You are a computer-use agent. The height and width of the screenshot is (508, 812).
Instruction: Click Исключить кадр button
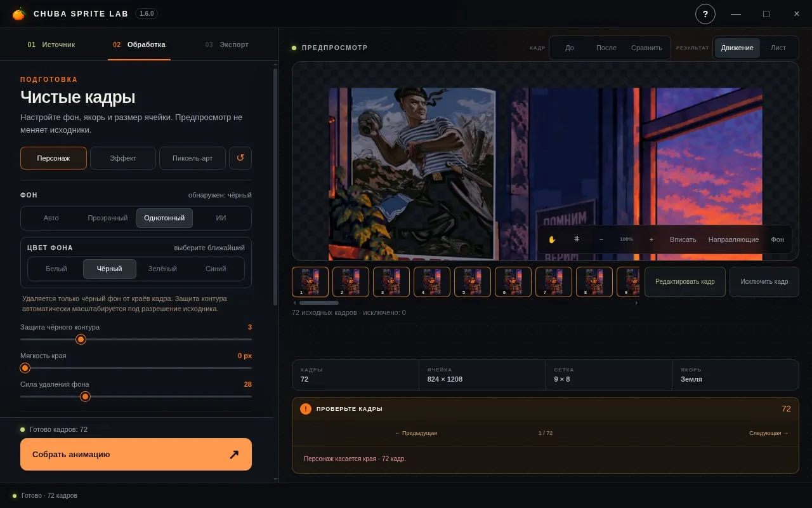[x=764, y=281]
